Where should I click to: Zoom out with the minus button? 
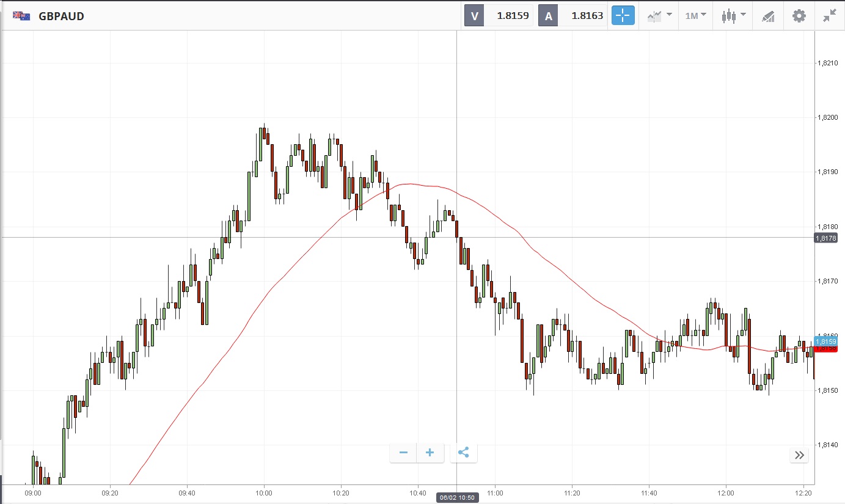(403, 453)
